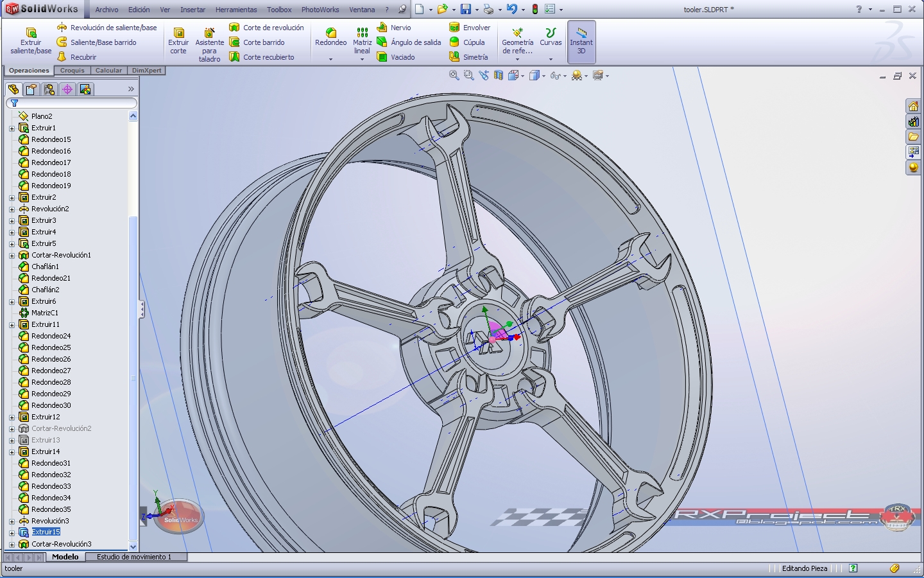Open the PhotoWorks menu
The image size is (924, 578).
click(320, 10)
